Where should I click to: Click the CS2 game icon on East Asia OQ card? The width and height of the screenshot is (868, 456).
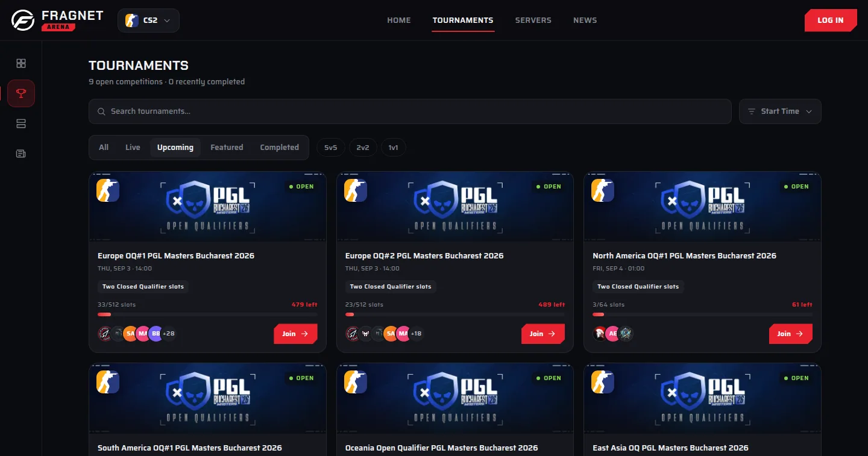[x=603, y=382]
